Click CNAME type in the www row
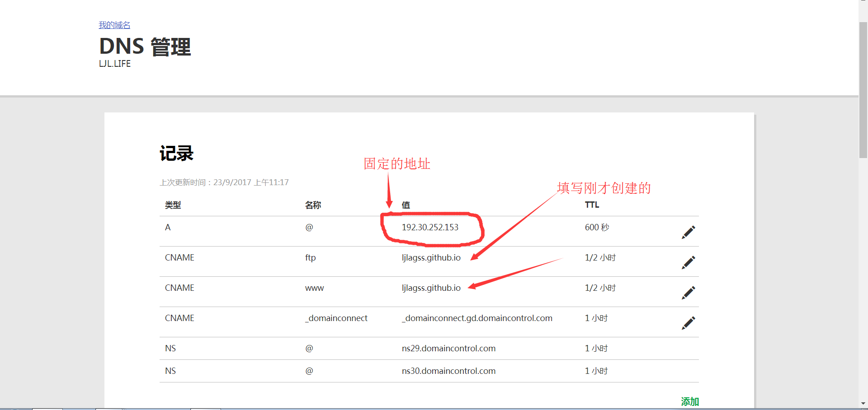This screenshot has height=410, width=868. tap(179, 288)
